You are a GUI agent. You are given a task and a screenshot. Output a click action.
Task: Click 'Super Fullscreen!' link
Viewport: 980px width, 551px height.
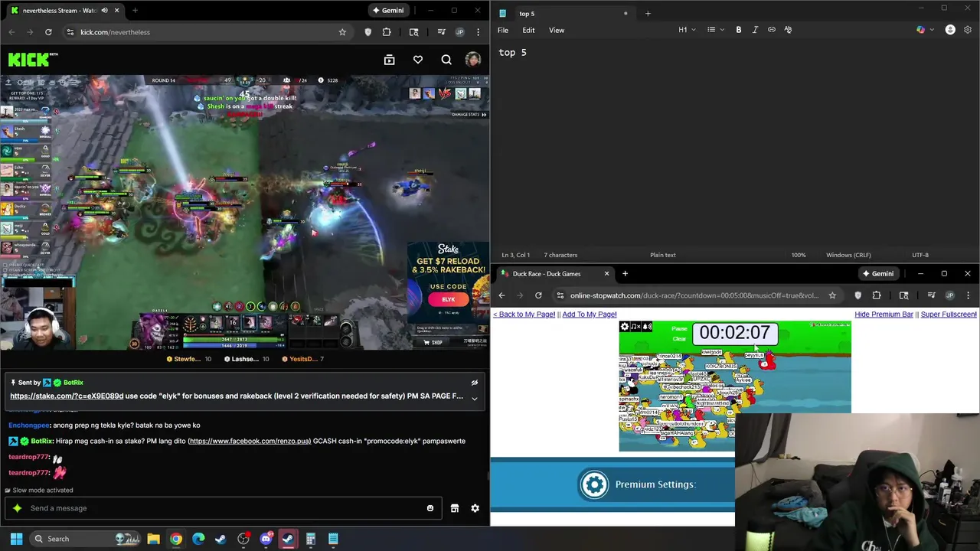[949, 315]
